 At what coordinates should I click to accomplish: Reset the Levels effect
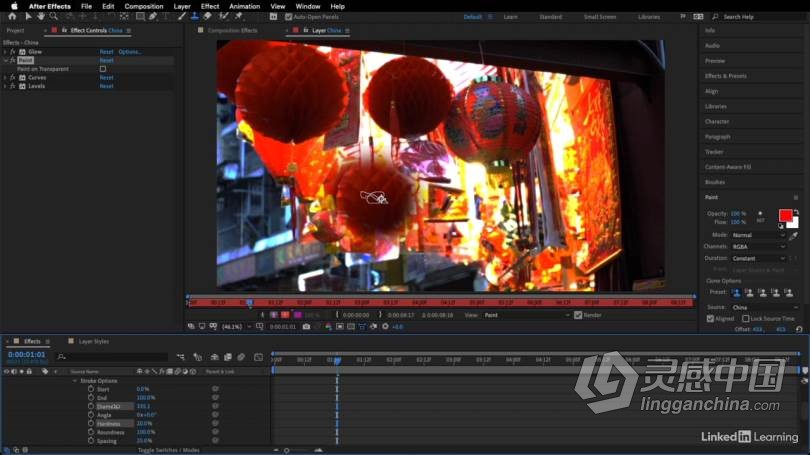106,86
